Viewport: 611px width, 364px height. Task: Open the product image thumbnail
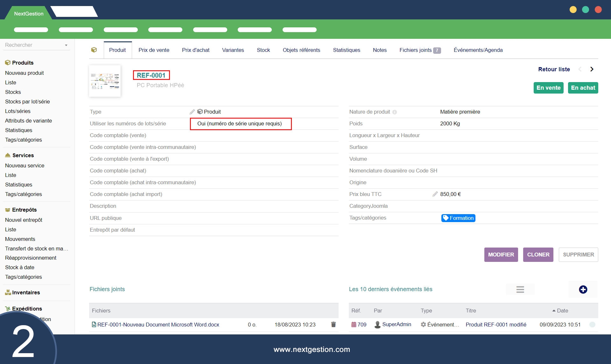[x=105, y=81]
